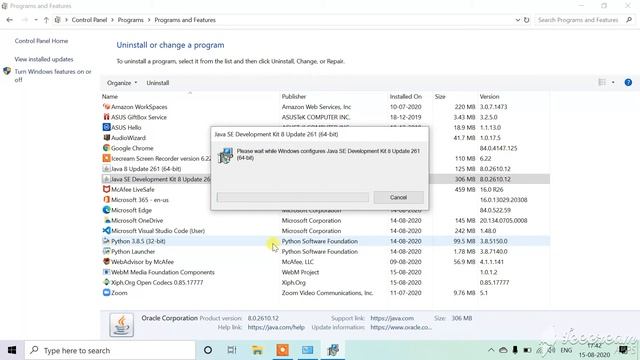Open the orange recorder app on taskbar
The width and height of the screenshot is (640, 360).
(x=282, y=350)
